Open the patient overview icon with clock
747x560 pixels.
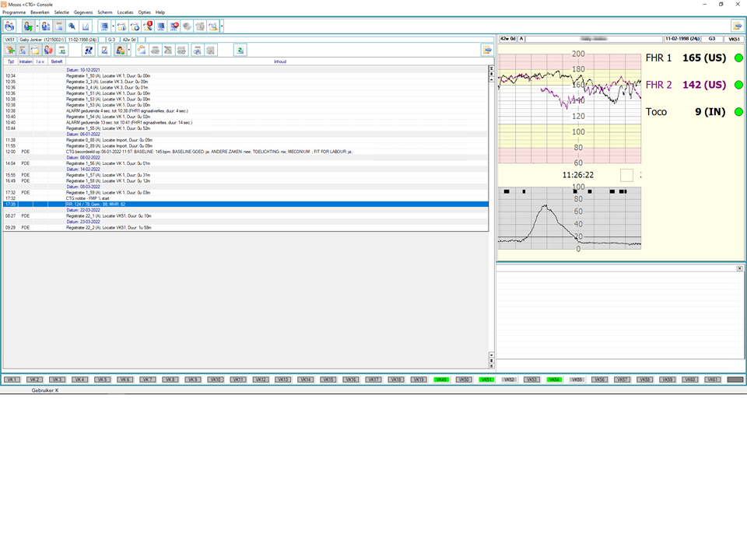9,26
